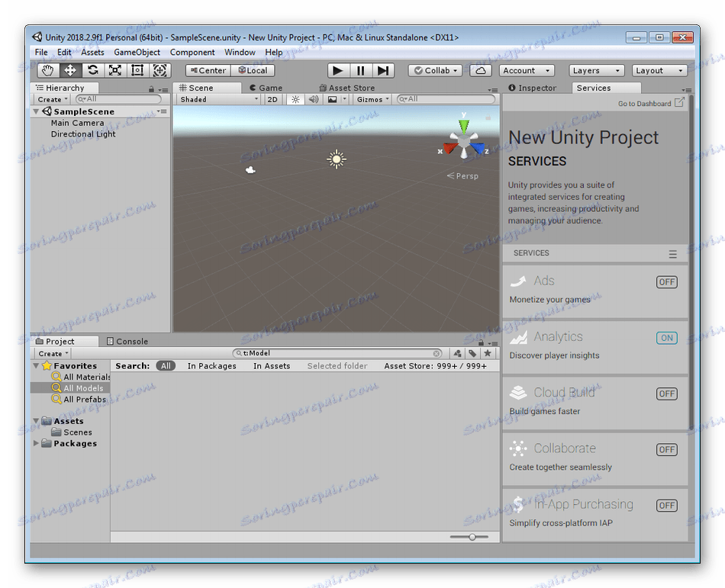Expand the Packages folder arrow

(36, 443)
